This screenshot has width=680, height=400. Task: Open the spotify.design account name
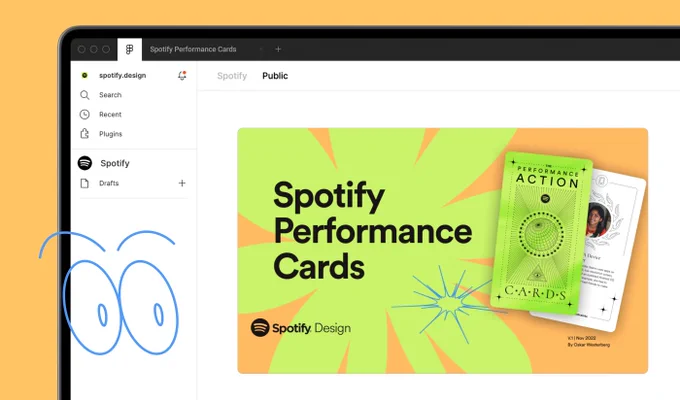(123, 75)
